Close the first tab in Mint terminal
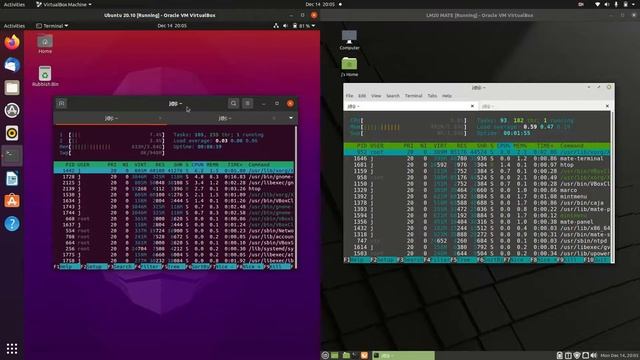 (x=472, y=106)
